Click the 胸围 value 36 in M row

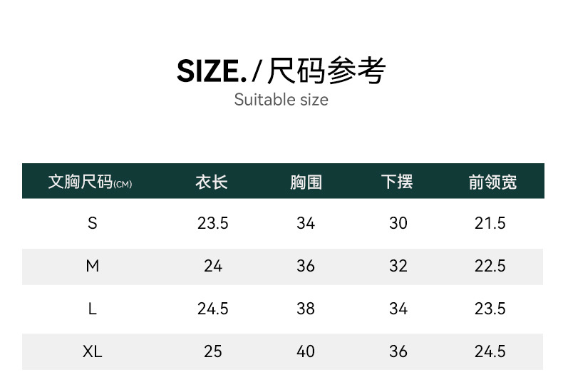306,266
